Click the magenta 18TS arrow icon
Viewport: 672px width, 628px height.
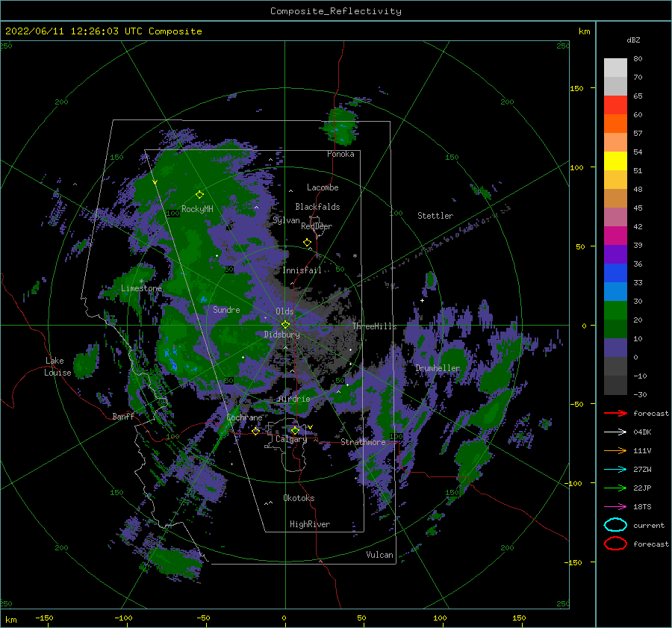pos(615,507)
